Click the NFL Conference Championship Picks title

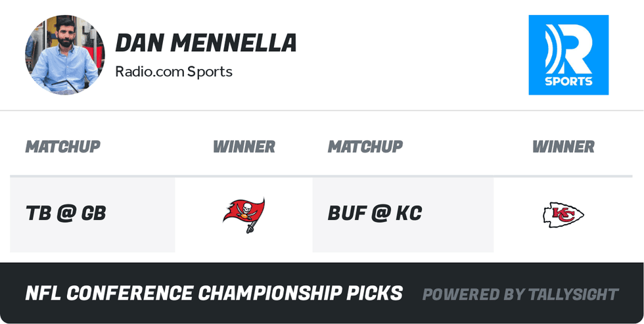[x=214, y=293]
